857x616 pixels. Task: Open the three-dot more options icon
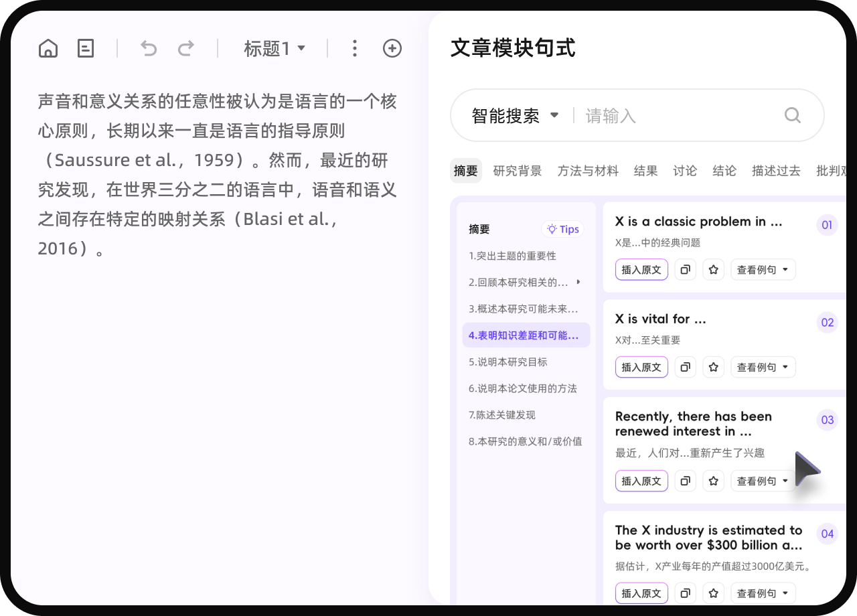tap(354, 48)
